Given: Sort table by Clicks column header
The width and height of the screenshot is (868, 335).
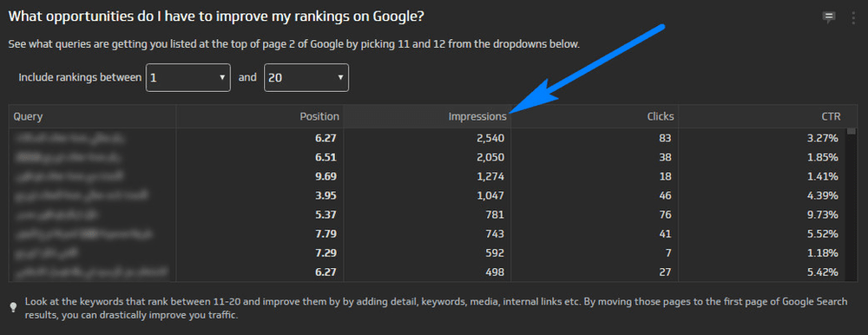Looking at the screenshot, I should click(595, 116).
